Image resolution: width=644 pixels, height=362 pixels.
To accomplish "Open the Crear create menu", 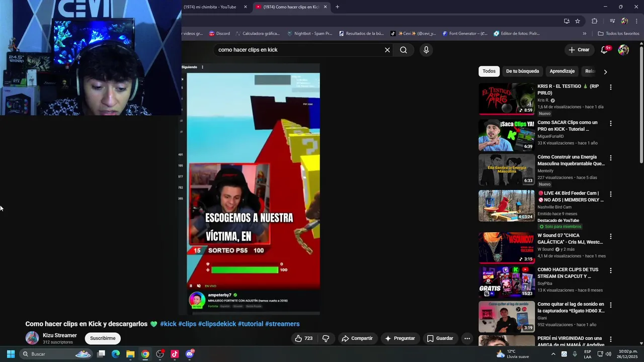I will (579, 50).
